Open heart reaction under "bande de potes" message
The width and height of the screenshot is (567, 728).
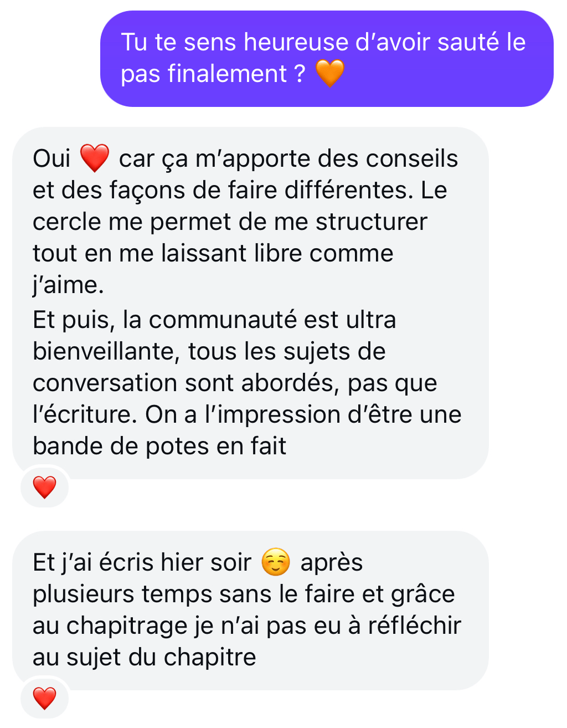point(44,487)
